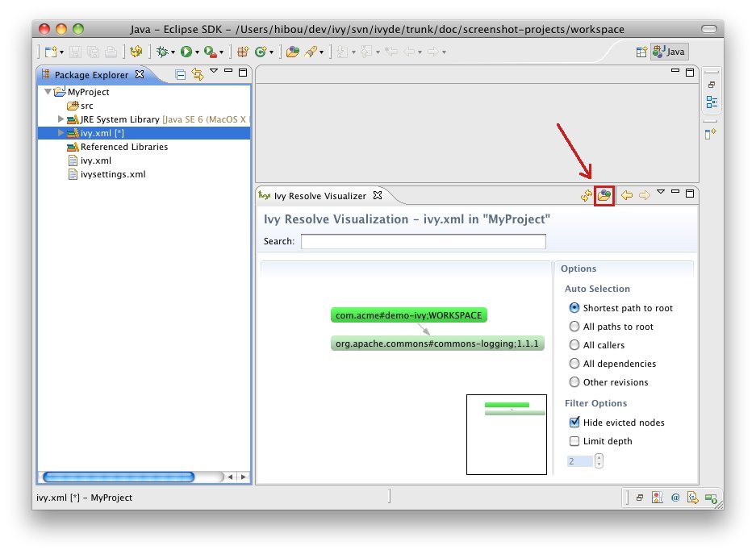The width and height of the screenshot is (756, 554).
Task: Open the Ivy Resolve Visualizer view menu triangle
Action: 661,192
